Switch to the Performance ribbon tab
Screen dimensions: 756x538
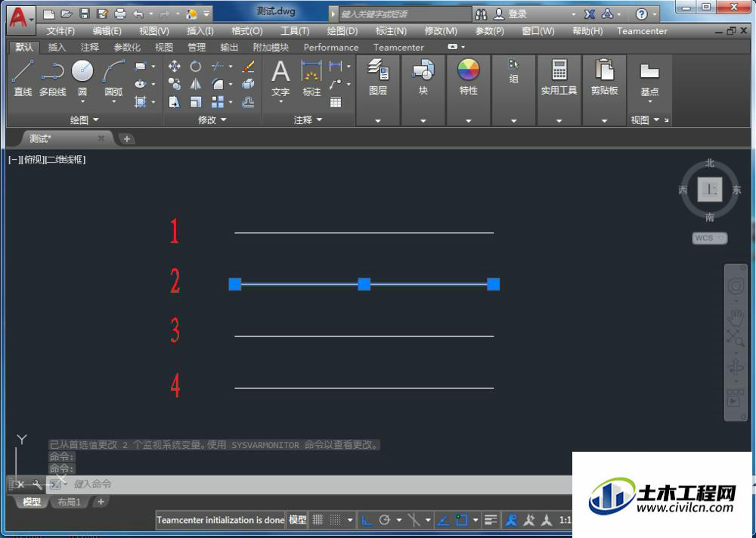click(331, 47)
